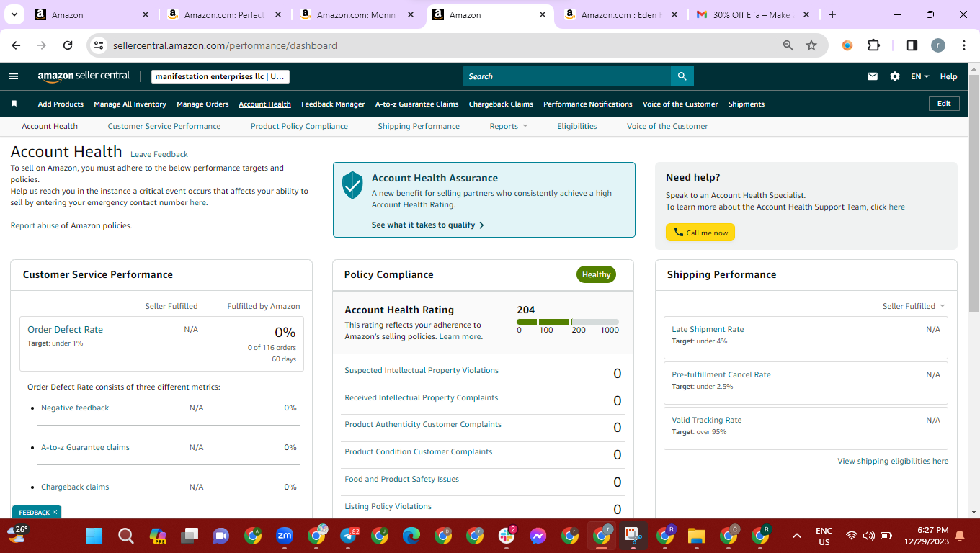The image size is (980, 553).
Task: Open the EN language dropdown
Action: pyautogui.click(x=920, y=76)
